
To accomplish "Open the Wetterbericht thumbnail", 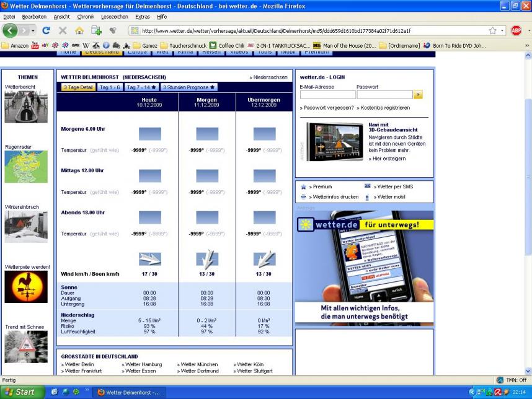I will point(26,107).
